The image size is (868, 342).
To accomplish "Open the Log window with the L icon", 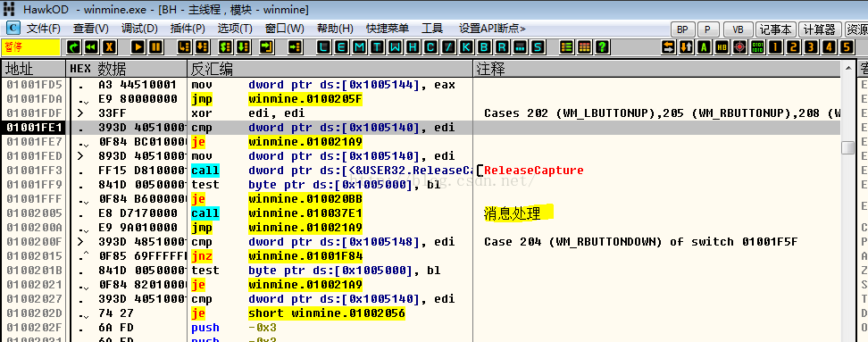I will [x=324, y=47].
